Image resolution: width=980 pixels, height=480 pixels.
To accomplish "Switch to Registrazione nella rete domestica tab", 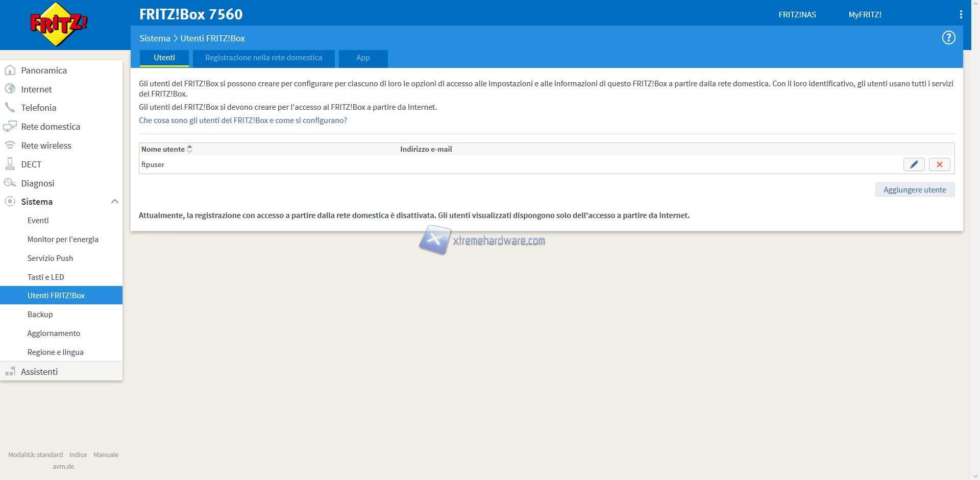I will click(x=263, y=58).
